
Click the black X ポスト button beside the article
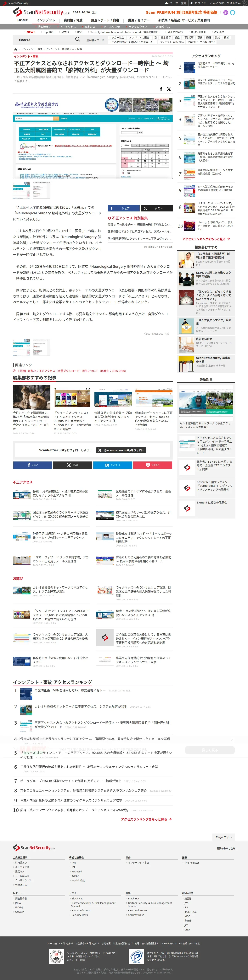157,208
